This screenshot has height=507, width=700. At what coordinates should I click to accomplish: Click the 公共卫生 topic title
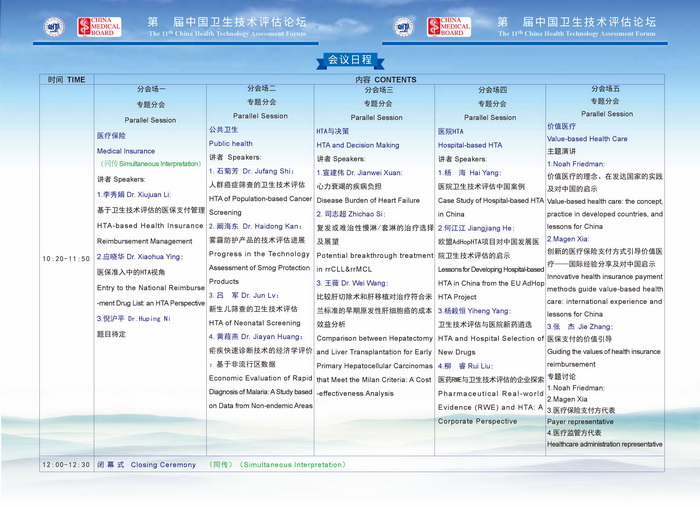pos(223,130)
